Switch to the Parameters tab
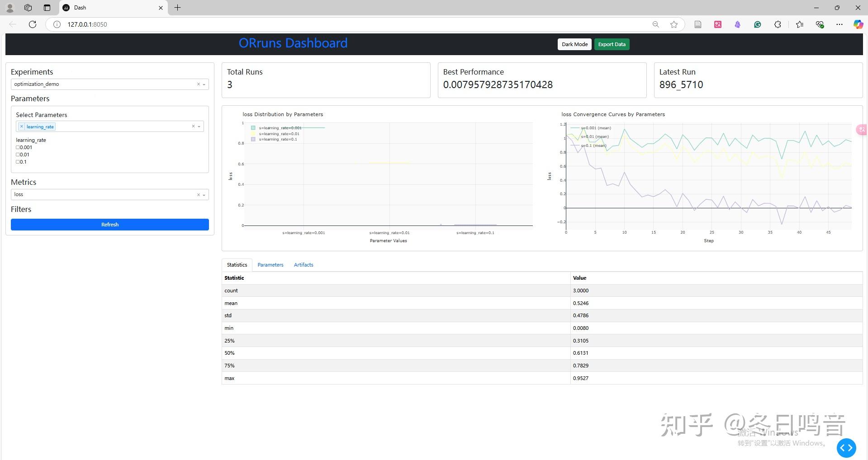 (270, 265)
